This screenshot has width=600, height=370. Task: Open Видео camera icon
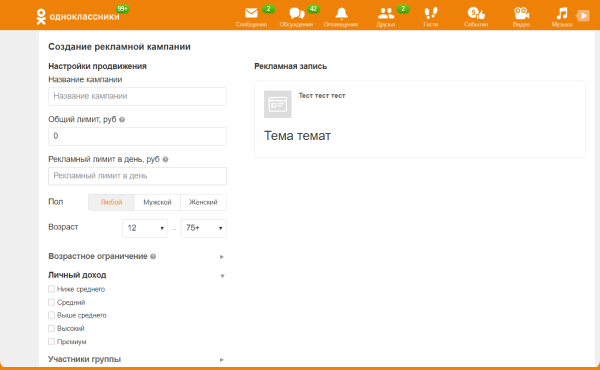coord(521,13)
